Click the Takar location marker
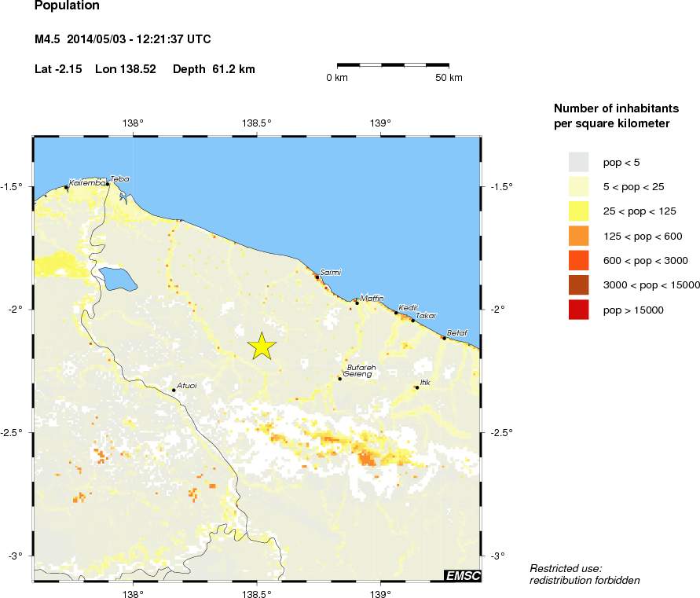This screenshot has height=598, width=700. pyautogui.click(x=412, y=321)
